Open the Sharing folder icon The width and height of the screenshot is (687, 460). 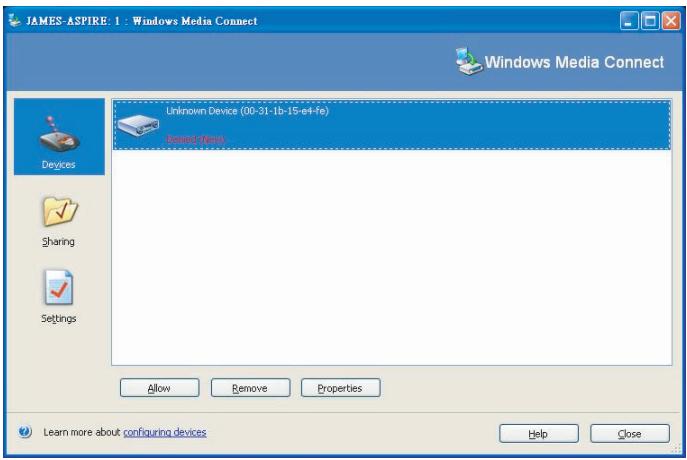point(60,212)
